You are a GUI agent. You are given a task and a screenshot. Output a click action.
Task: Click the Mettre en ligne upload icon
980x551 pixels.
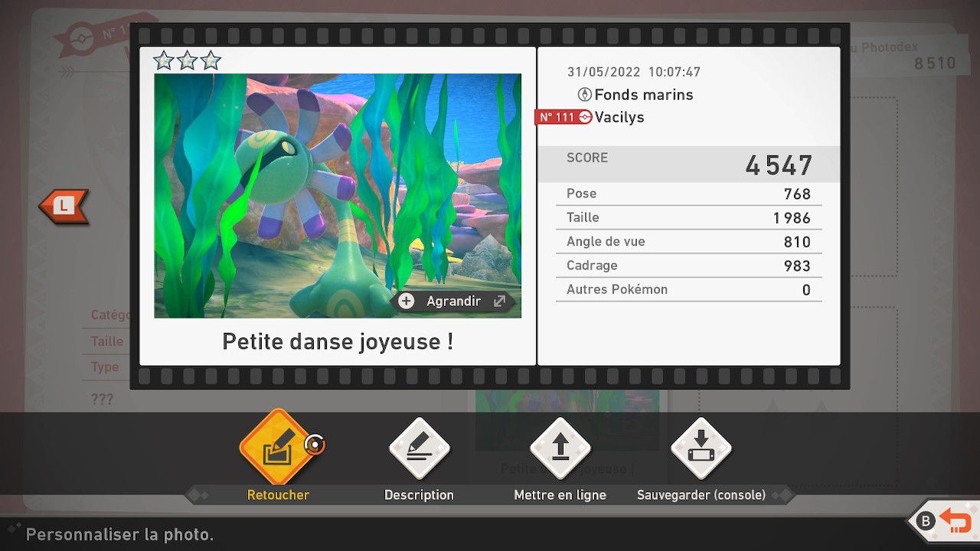[x=560, y=448]
